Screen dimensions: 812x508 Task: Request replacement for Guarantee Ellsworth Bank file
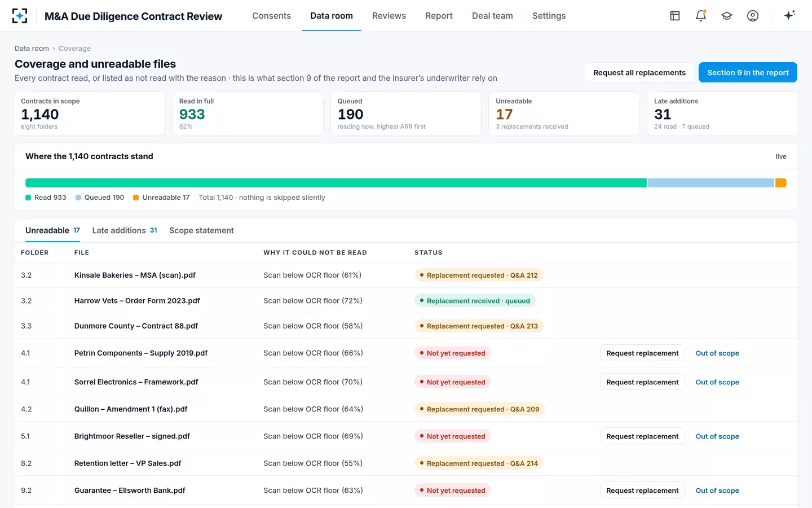[x=642, y=491]
